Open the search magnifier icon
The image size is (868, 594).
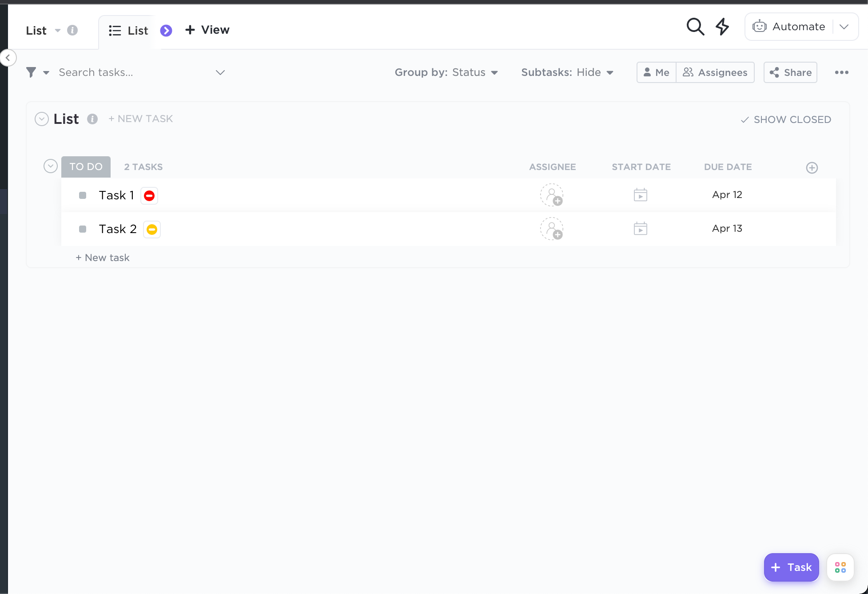click(695, 27)
